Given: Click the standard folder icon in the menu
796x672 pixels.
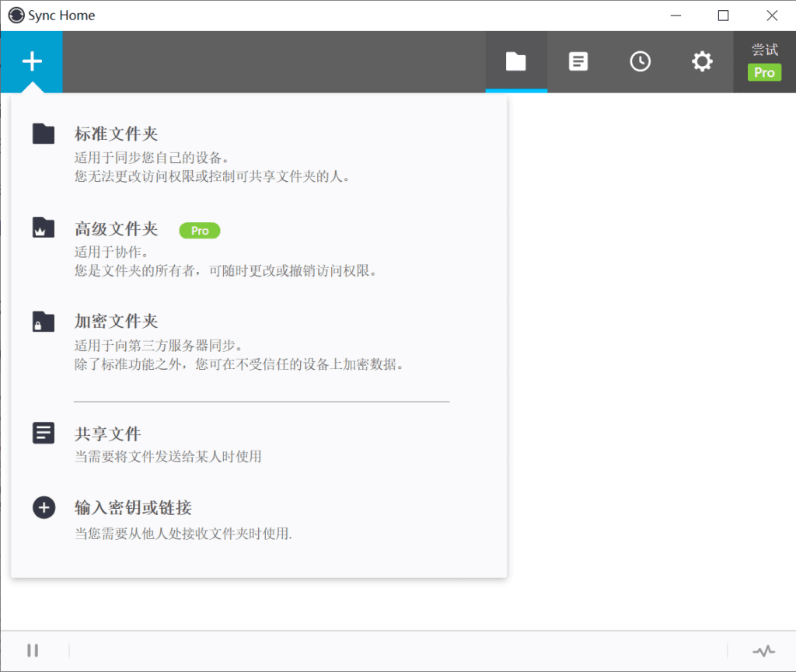Looking at the screenshot, I should click(44, 133).
